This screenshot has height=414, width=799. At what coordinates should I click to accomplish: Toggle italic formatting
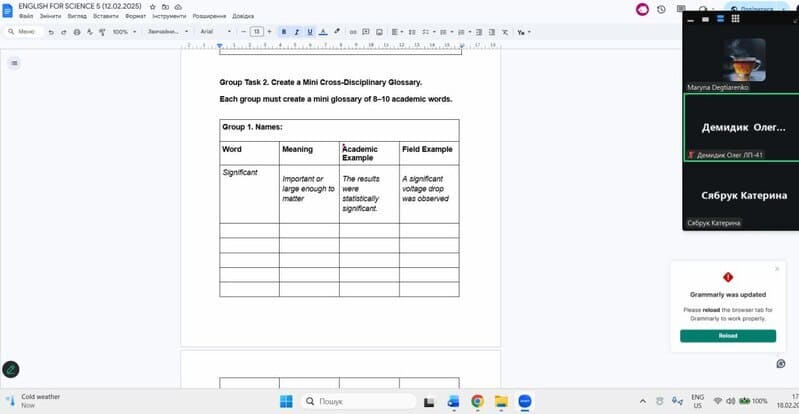[x=297, y=32]
